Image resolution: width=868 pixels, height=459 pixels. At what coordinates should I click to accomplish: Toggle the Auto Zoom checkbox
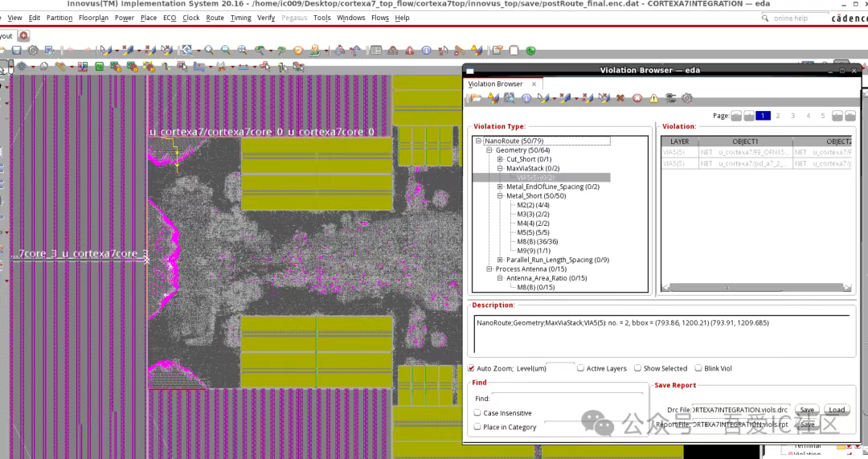pos(471,368)
